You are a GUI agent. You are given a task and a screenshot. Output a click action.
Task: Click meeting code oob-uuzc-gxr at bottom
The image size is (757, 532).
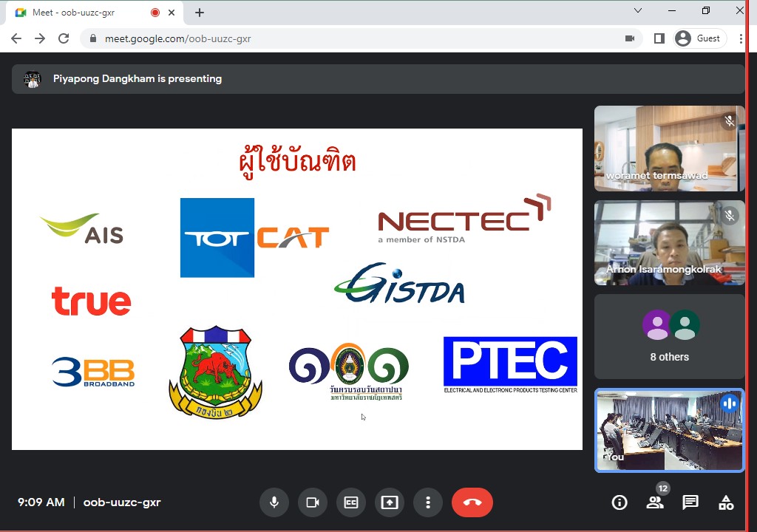point(122,502)
